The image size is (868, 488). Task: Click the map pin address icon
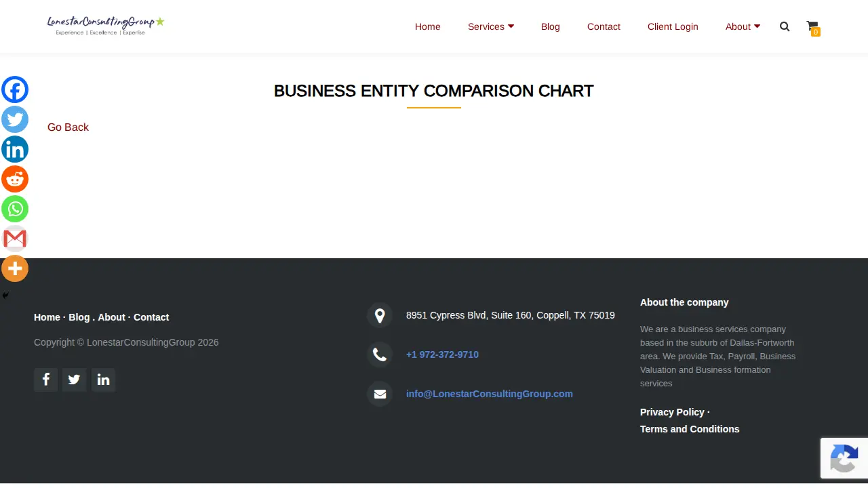coord(380,315)
